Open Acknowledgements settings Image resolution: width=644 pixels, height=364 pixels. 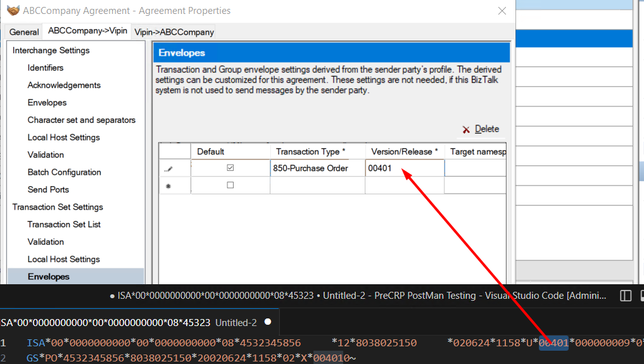click(x=64, y=85)
